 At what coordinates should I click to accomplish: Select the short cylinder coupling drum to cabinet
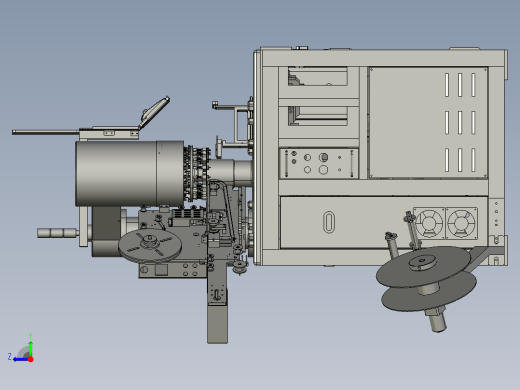pos(231,172)
